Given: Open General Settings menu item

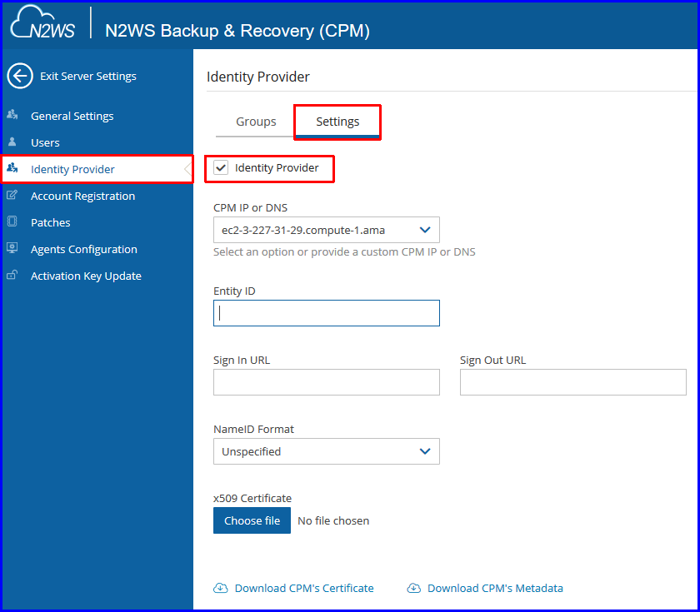Looking at the screenshot, I should 72,116.
